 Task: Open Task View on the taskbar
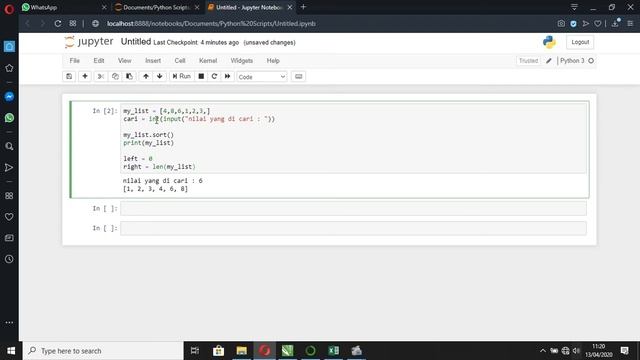[195, 351]
